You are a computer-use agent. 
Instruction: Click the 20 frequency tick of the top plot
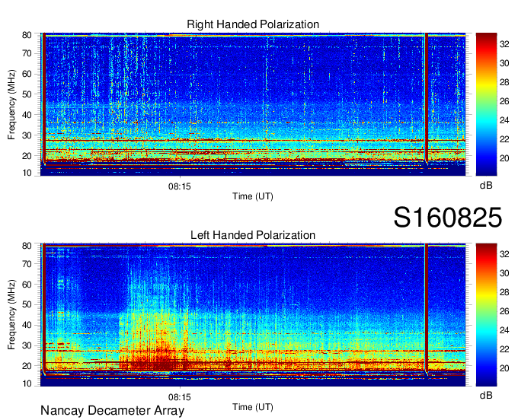click(x=27, y=156)
